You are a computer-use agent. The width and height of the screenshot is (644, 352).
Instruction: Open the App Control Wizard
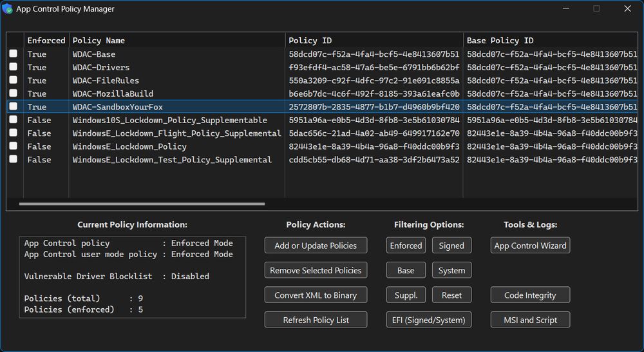coord(530,246)
